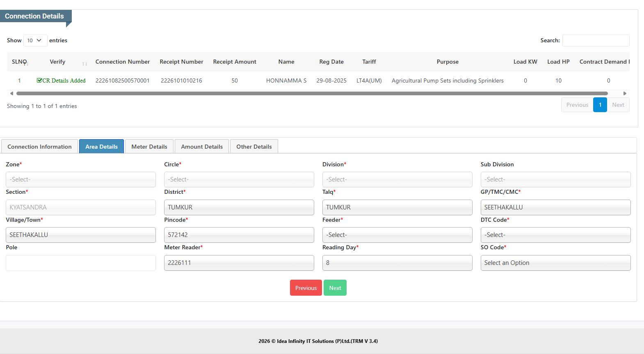644x354 pixels.
Task: Select page 1 in table pagination
Action: pos(600,105)
